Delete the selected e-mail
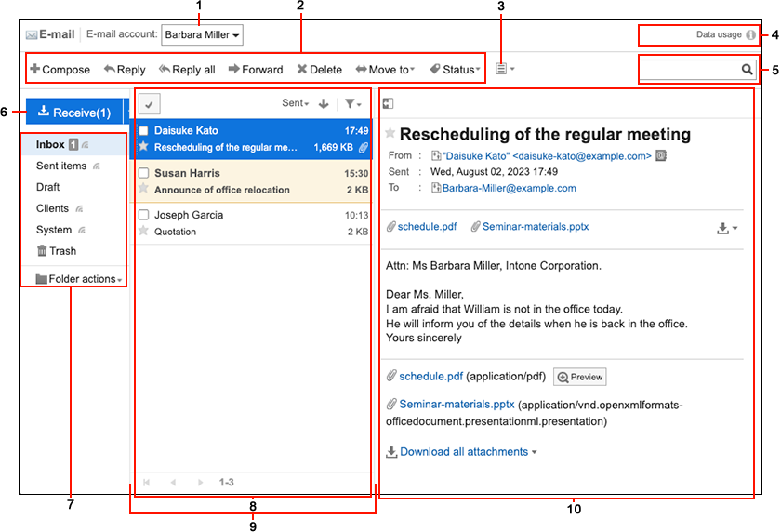The height and width of the screenshot is (532, 781). click(319, 69)
